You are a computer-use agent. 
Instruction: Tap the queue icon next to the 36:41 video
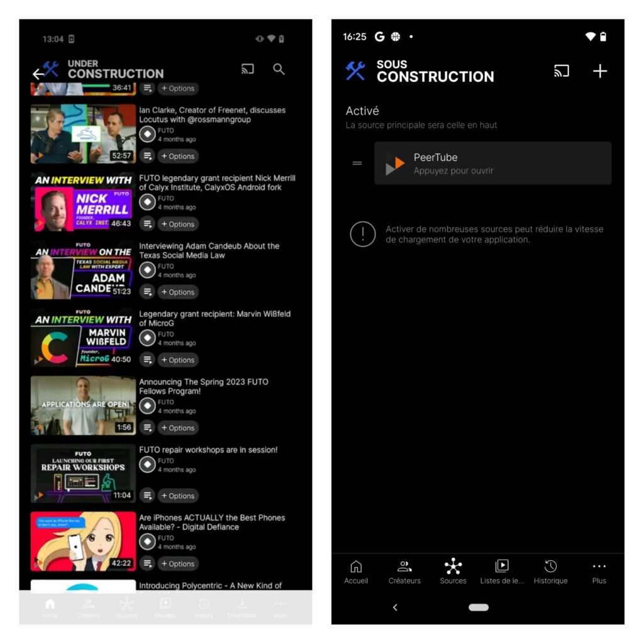[147, 88]
